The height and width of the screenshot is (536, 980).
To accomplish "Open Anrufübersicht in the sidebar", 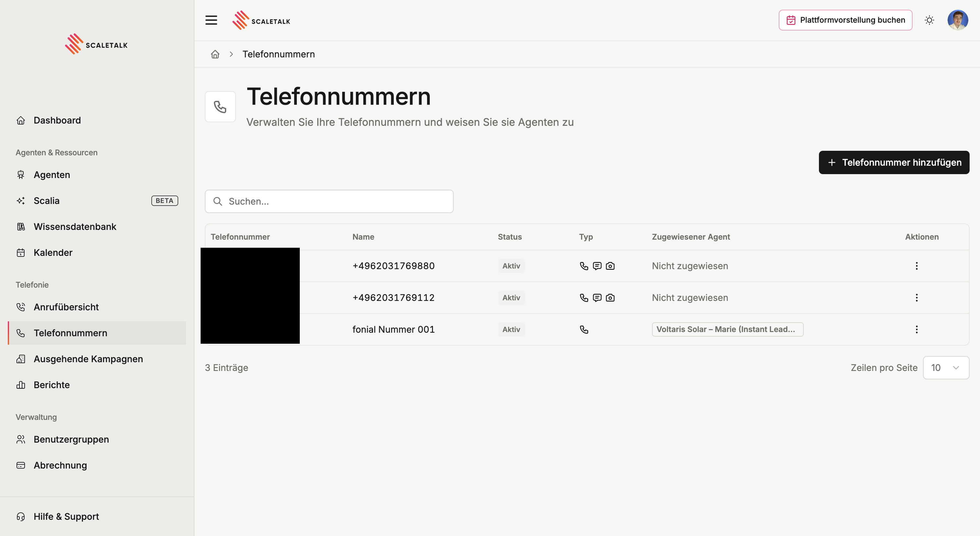I will (97, 307).
